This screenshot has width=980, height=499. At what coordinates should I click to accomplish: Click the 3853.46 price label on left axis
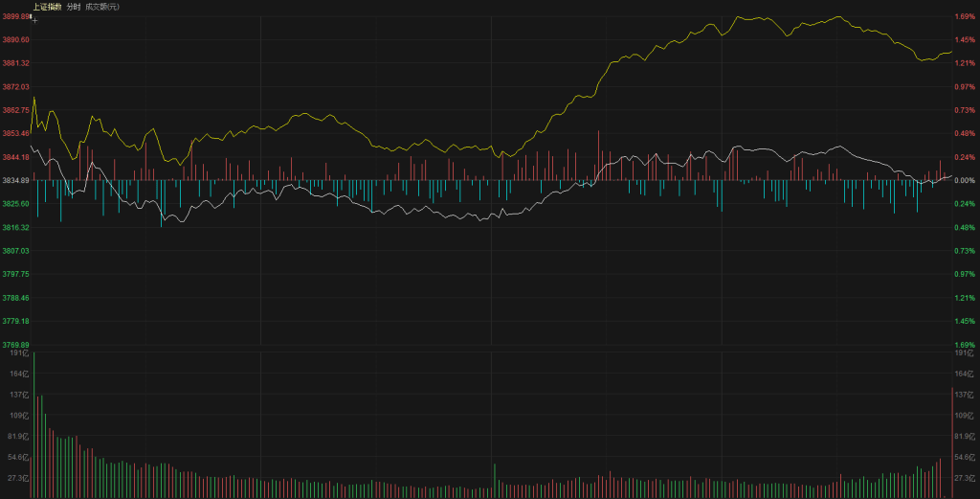(16, 133)
